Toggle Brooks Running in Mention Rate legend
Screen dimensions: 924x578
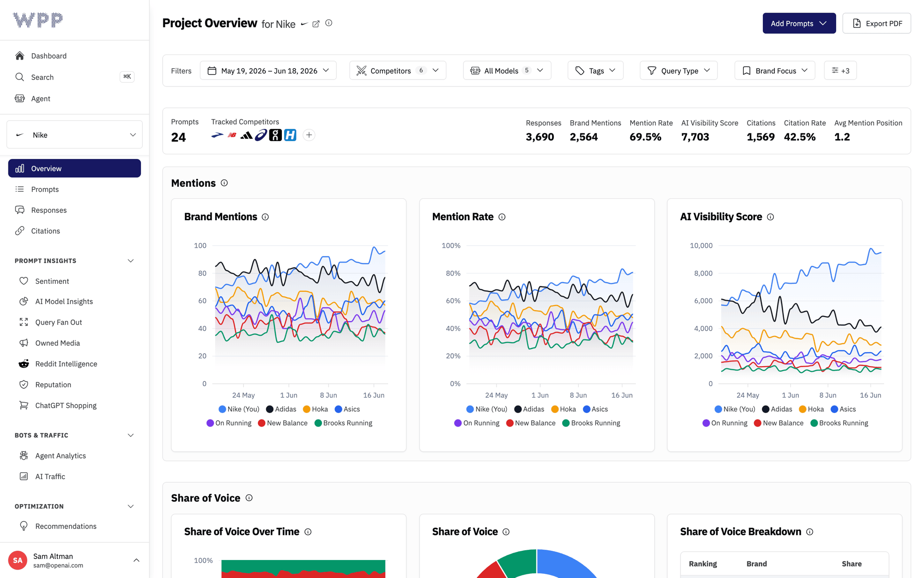[x=591, y=423]
